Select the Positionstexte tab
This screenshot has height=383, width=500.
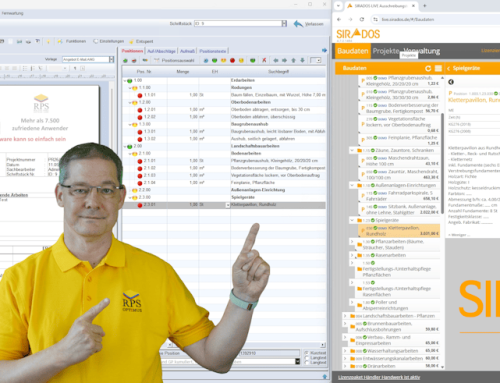213,51
